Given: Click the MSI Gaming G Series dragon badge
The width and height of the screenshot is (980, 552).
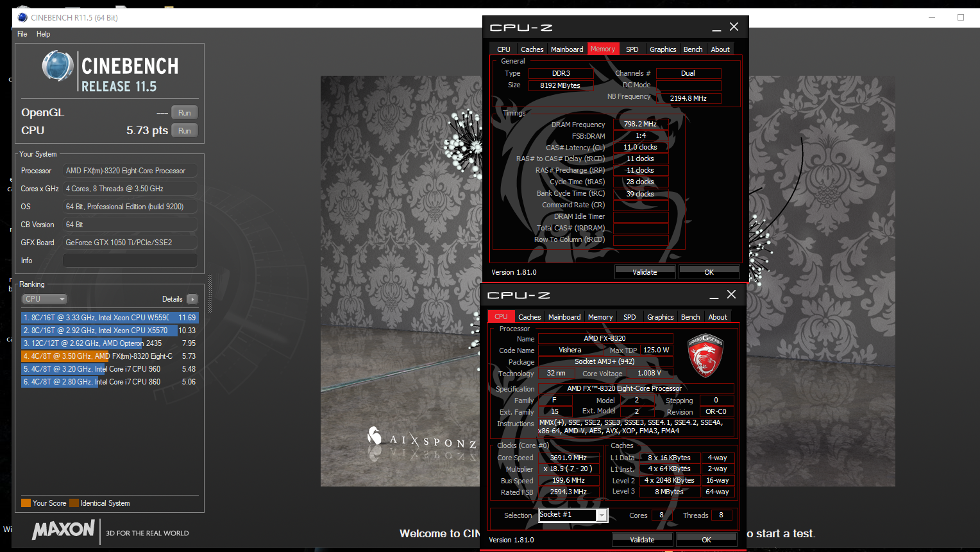Looking at the screenshot, I should coord(705,355).
